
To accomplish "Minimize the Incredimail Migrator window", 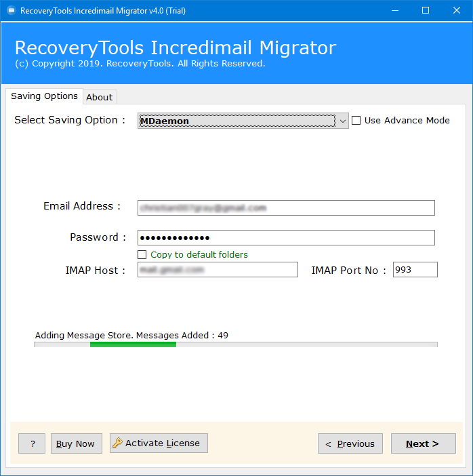I will pos(395,11).
